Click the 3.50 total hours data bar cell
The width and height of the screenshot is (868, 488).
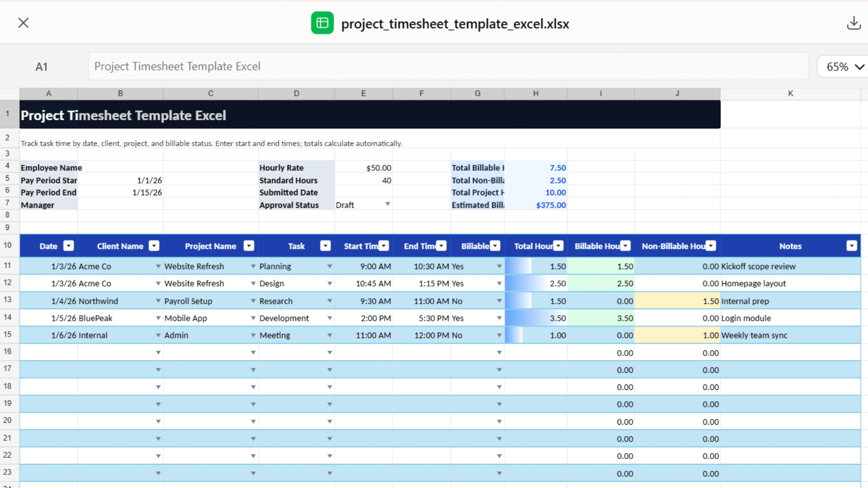click(536, 318)
